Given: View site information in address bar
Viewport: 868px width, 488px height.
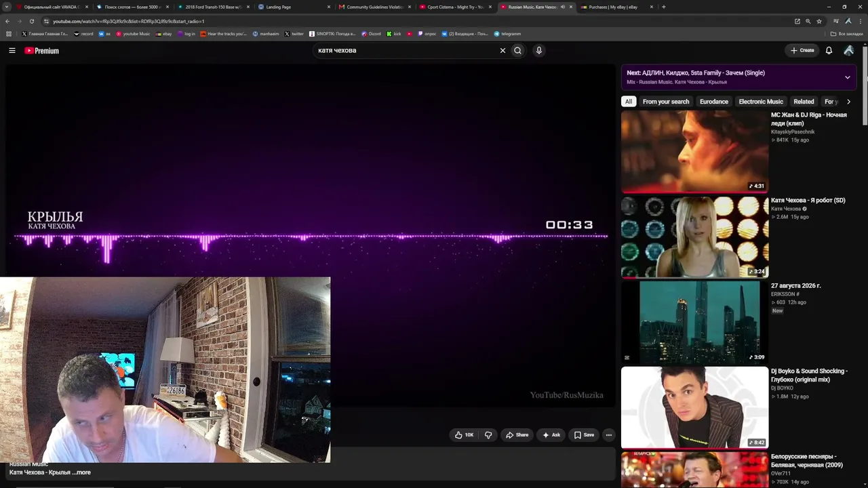Looking at the screenshot, I should [46, 21].
